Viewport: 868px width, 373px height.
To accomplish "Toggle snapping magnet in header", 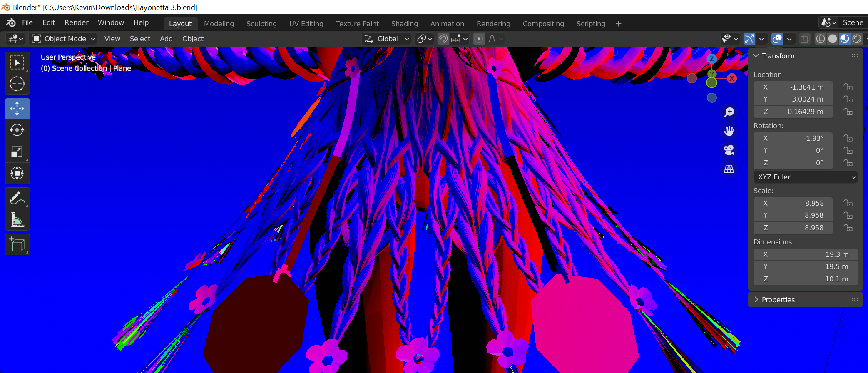I will pyautogui.click(x=444, y=39).
